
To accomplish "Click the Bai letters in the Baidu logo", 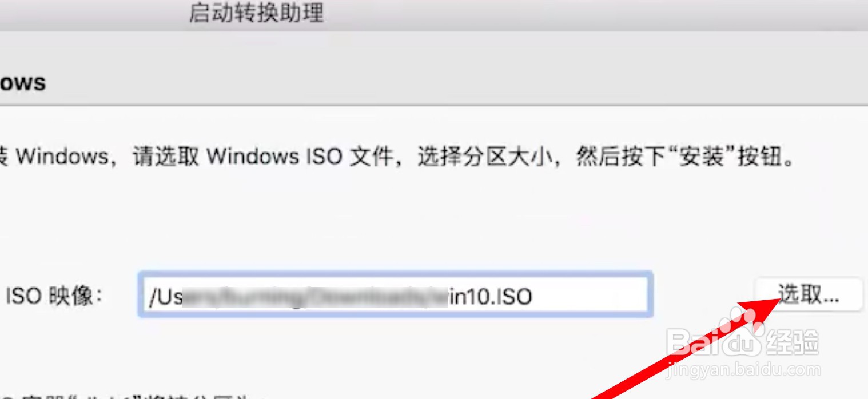I will click(x=695, y=342).
